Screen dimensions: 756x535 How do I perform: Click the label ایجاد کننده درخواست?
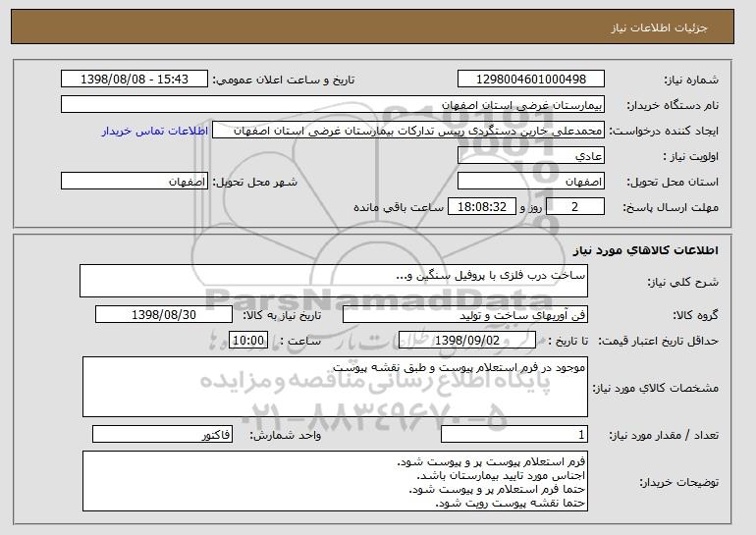664,132
